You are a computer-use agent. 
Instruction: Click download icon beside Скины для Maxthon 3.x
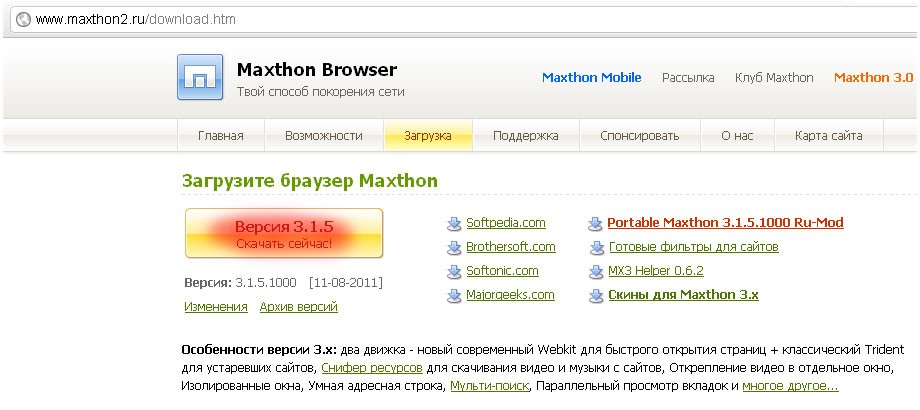[596, 296]
